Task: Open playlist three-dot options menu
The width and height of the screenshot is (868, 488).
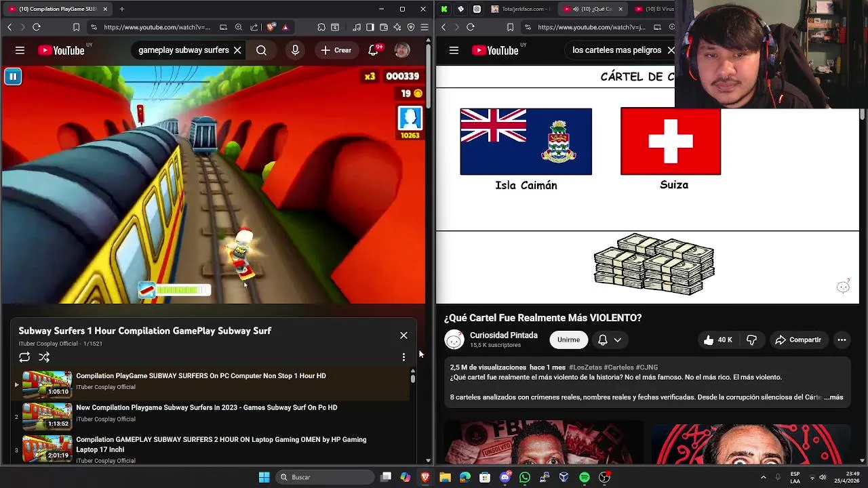Action: coord(403,357)
